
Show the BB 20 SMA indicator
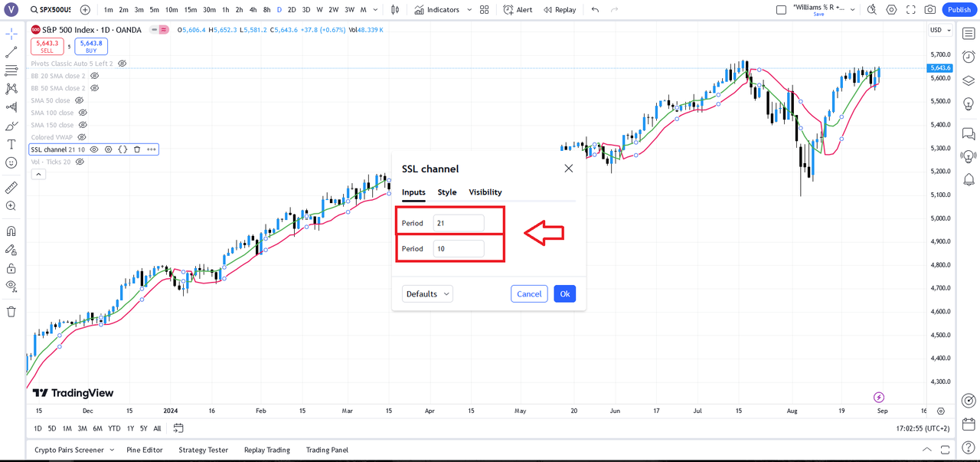coord(95,76)
